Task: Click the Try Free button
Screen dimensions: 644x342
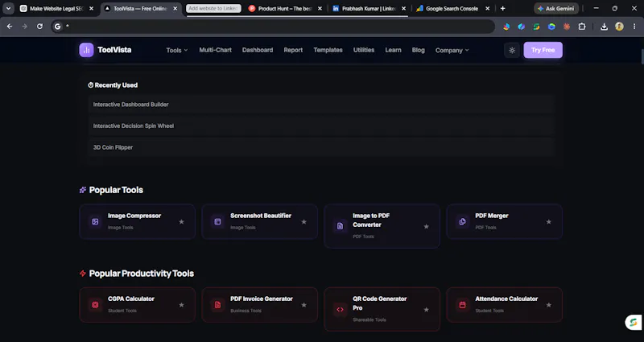Action: tap(543, 50)
